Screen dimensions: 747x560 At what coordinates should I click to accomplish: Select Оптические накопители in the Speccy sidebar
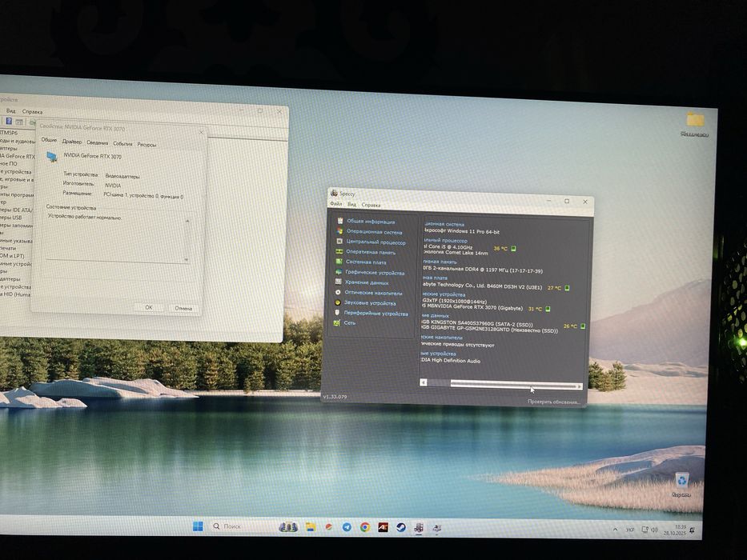(x=373, y=293)
